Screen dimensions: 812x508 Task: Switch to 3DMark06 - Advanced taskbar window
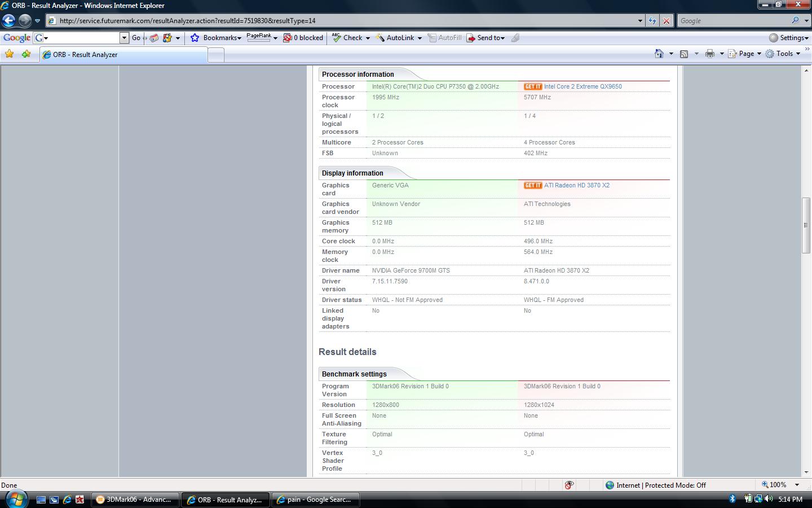[x=135, y=500]
